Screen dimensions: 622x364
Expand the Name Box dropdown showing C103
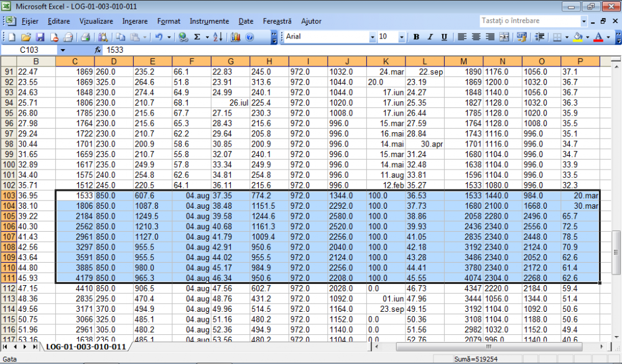pos(62,50)
